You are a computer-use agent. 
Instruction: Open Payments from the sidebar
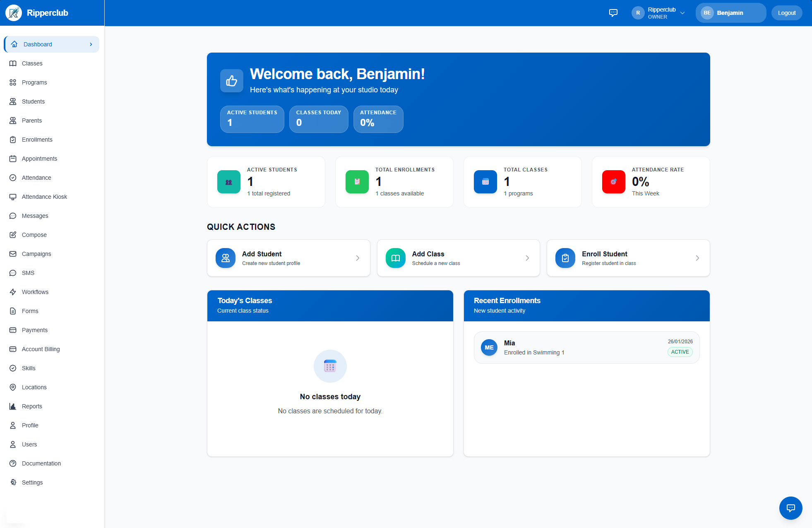click(34, 330)
